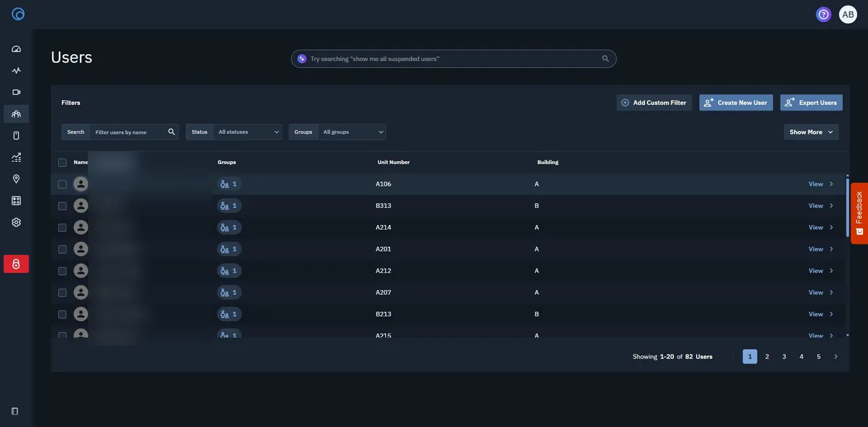Image resolution: width=868 pixels, height=427 pixels.
Task: Open the location pin icon in sidebar
Action: (x=16, y=179)
